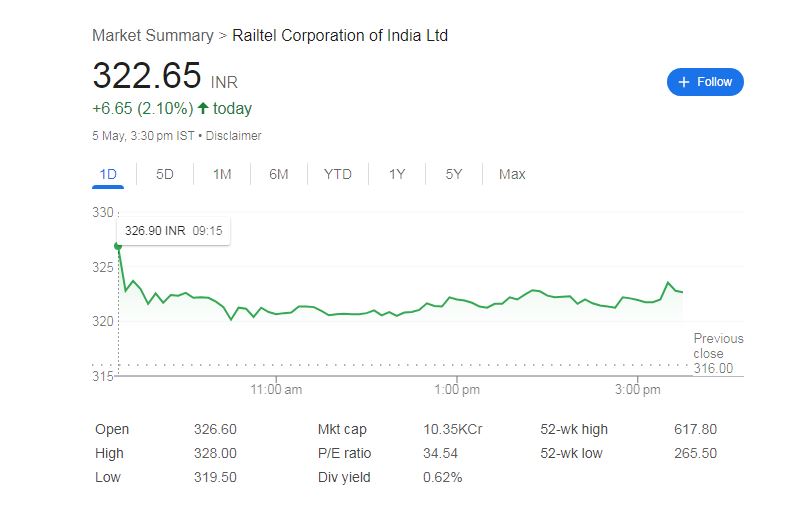This screenshot has height=508, width=795.
Task: Click the 52-wk high value 617.80
Action: [695, 429]
